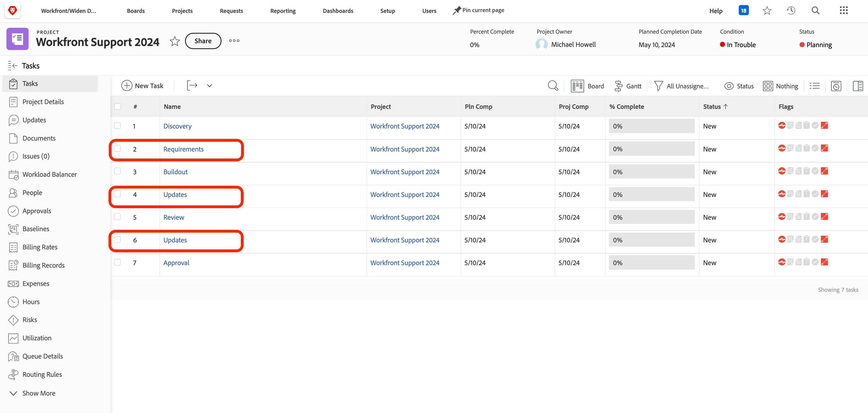
Task: Click the Share button
Action: click(203, 41)
